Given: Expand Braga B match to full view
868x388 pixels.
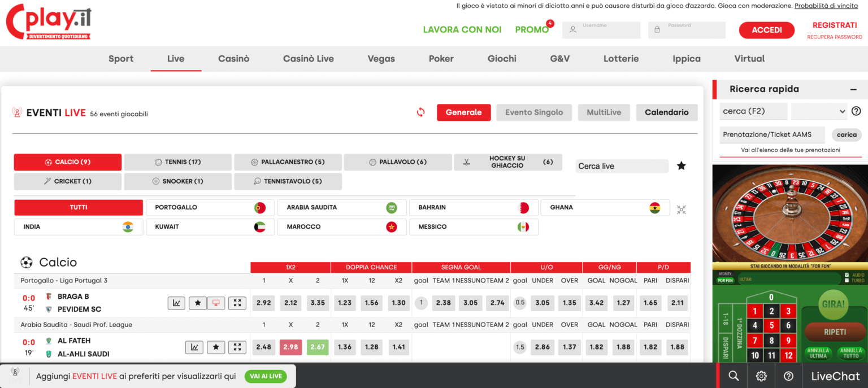Looking at the screenshot, I should tap(237, 303).
